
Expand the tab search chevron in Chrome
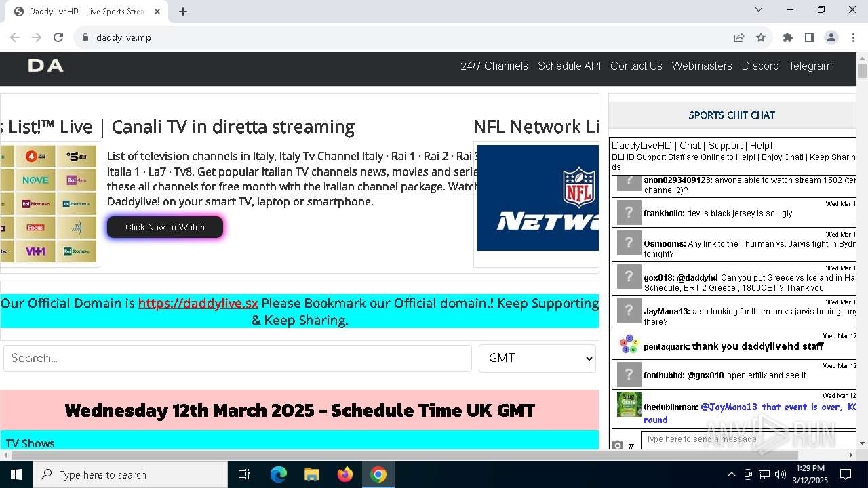click(759, 9)
